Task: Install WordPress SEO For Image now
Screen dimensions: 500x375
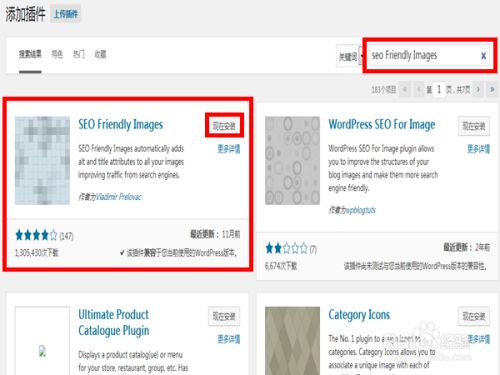Action: 474,126
